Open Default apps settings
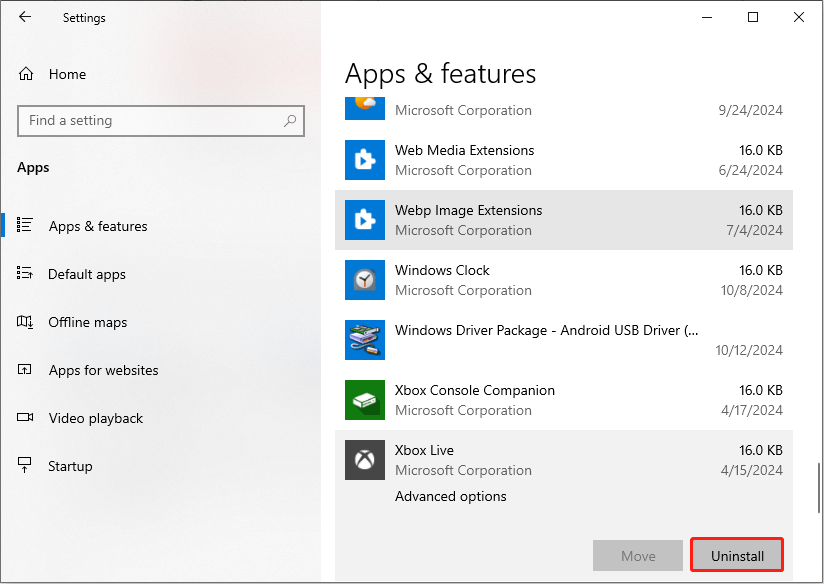 [x=87, y=274]
